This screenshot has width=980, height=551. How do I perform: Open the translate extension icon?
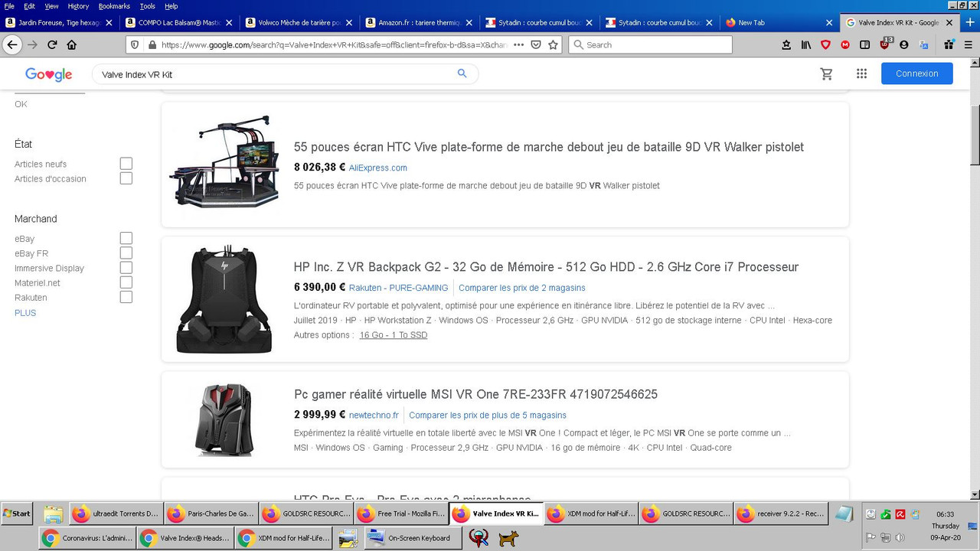tap(924, 45)
